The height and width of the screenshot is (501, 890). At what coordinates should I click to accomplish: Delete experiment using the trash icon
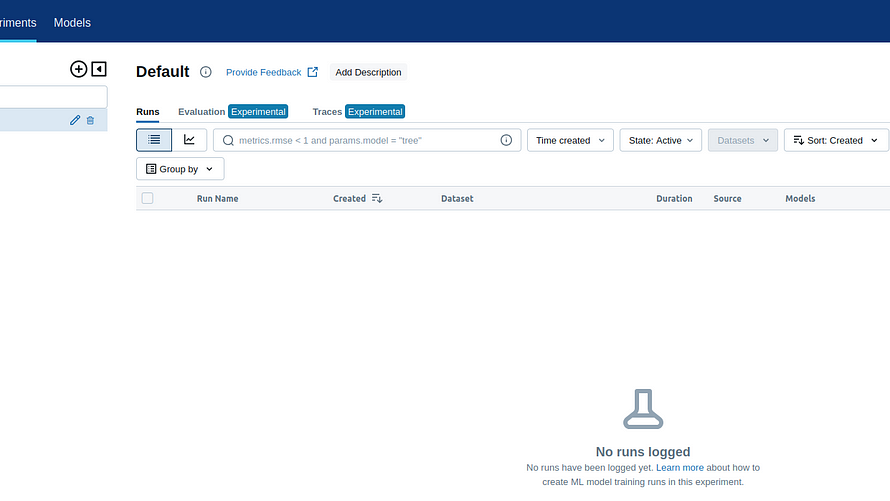pyautogui.click(x=90, y=120)
